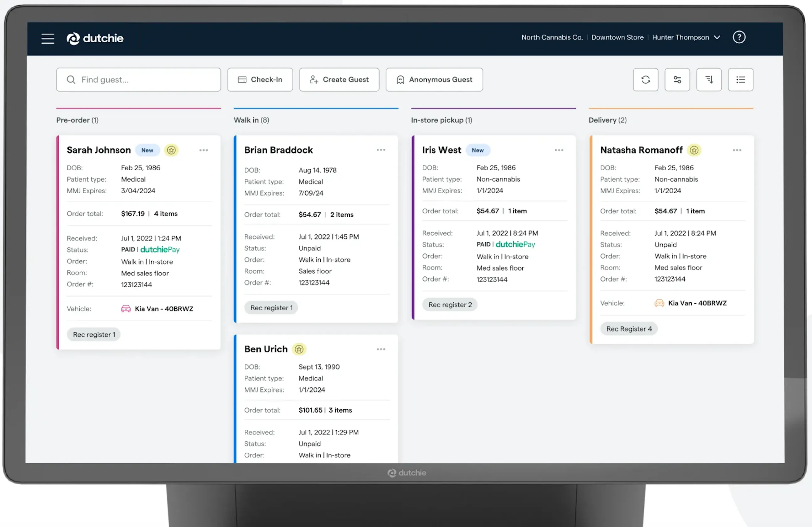Open the Iris West guest name
The height and width of the screenshot is (527, 812).
click(x=441, y=150)
